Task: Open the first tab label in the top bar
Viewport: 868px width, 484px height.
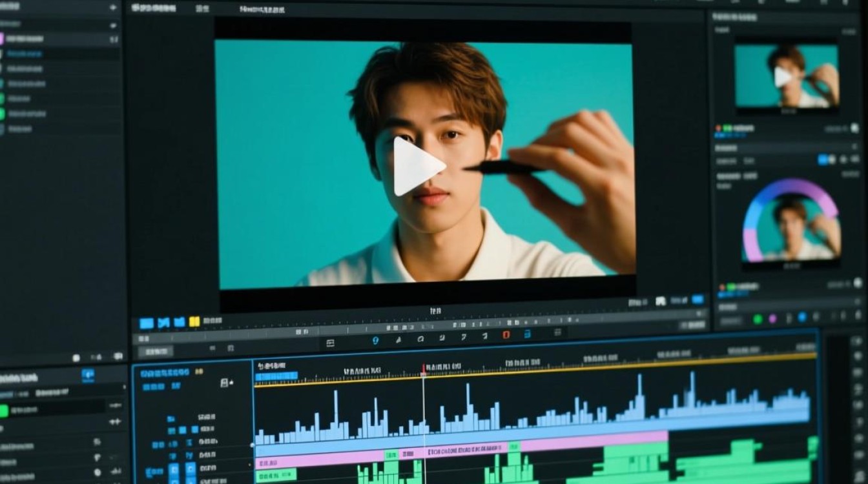Action: tap(153, 8)
